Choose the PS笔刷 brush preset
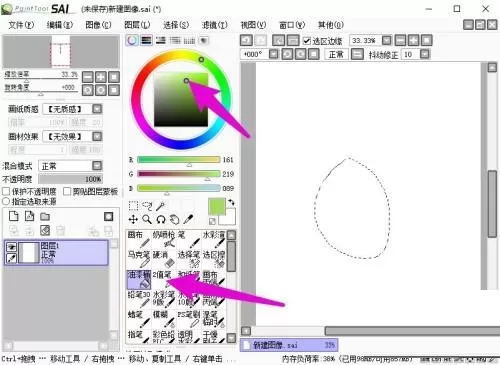This screenshot has height=365, width=500. click(x=189, y=319)
